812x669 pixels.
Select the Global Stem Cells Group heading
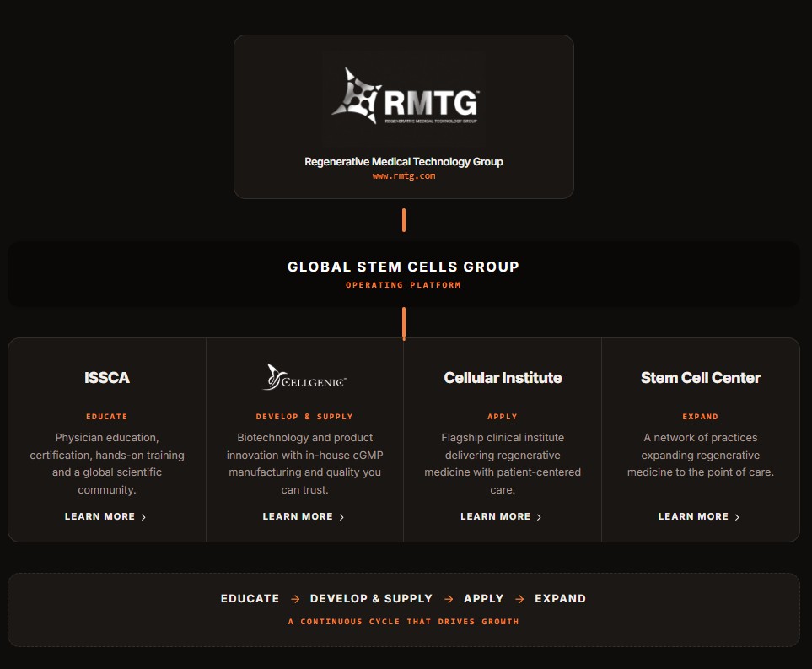pos(403,267)
